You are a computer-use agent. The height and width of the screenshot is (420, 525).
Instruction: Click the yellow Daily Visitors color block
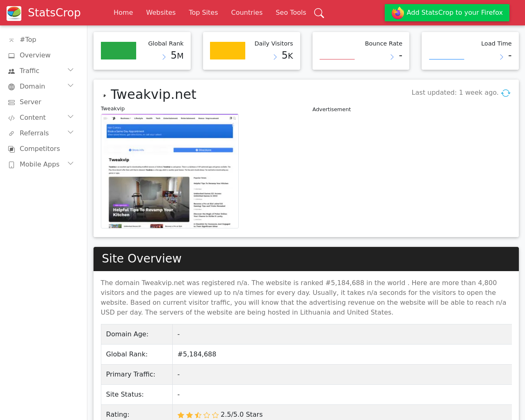click(228, 51)
